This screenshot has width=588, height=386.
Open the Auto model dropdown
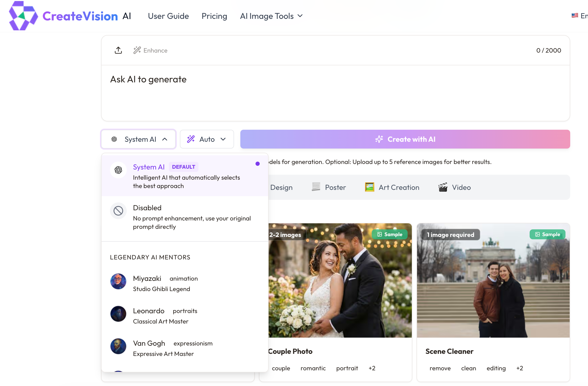(207, 139)
